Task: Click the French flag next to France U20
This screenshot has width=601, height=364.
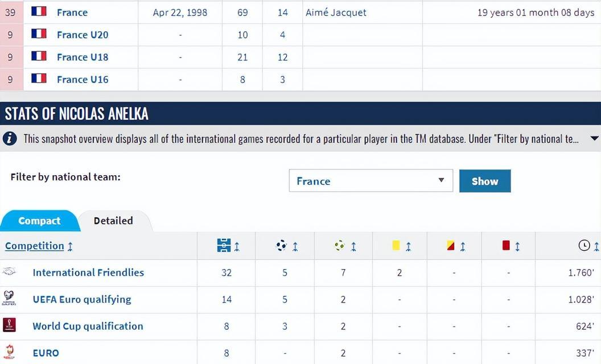Action: coord(39,34)
